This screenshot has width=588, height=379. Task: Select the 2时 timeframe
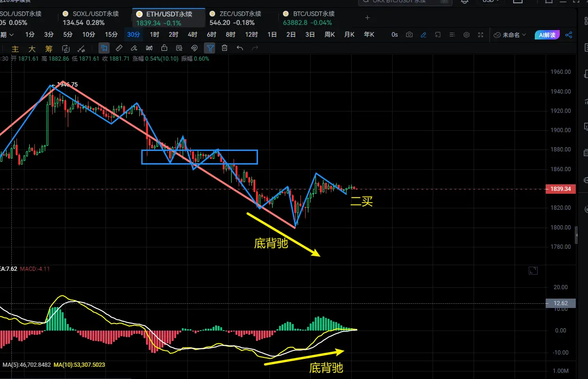click(x=173, y=35)
